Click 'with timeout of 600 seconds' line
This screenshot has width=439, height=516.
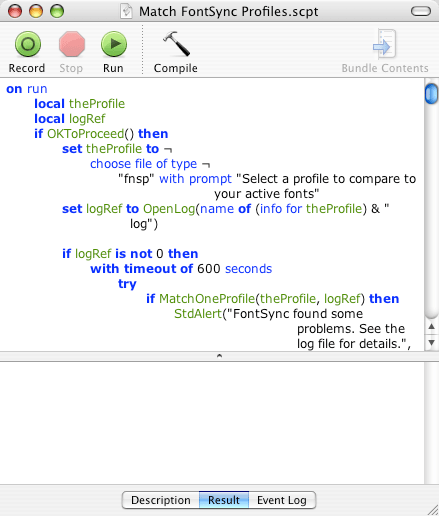point(181,269)
